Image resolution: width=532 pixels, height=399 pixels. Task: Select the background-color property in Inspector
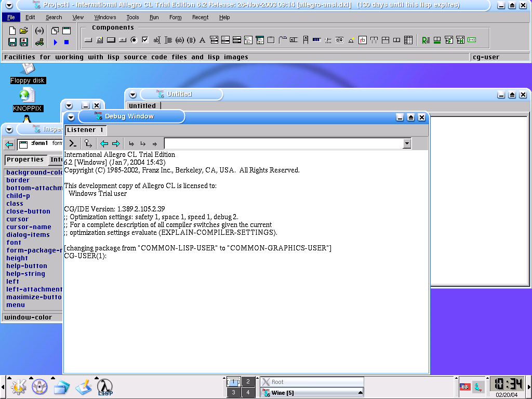[34, 172]
